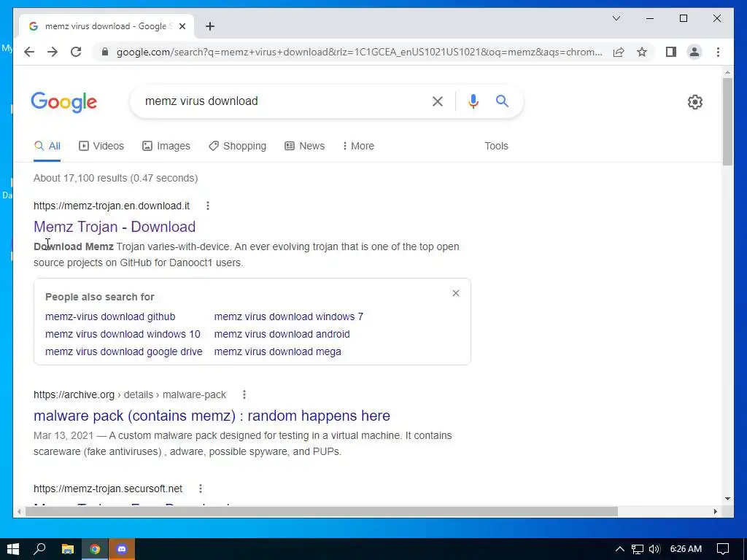Open site information via the padlock icon
747x560 pixels.
pyautogui.click(x=105, y=52)
